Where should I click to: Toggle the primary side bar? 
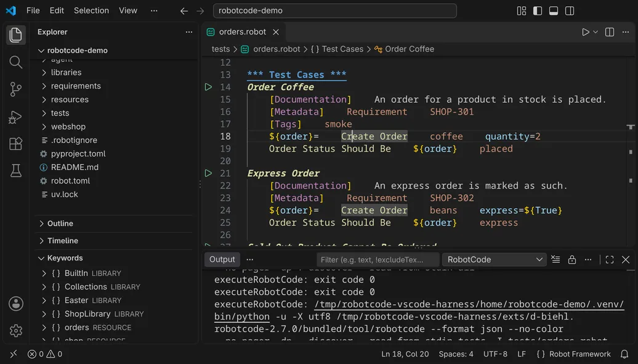coord(538,11)
